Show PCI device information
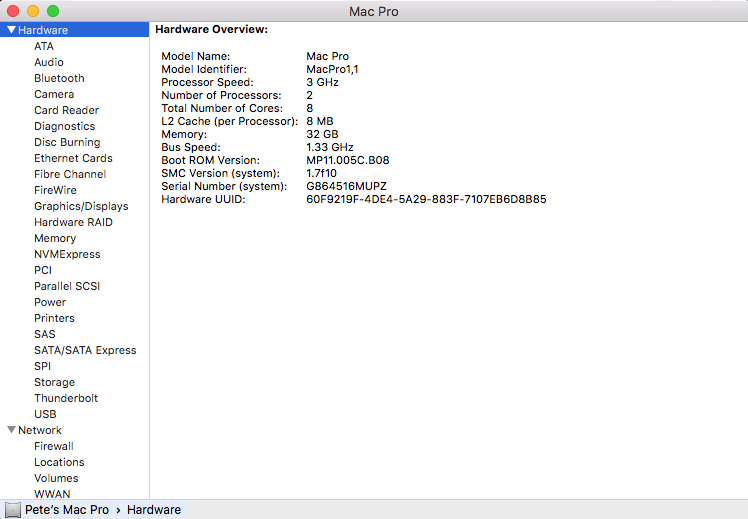This screenshot has height=519, width=748. (x=43, y=270)
